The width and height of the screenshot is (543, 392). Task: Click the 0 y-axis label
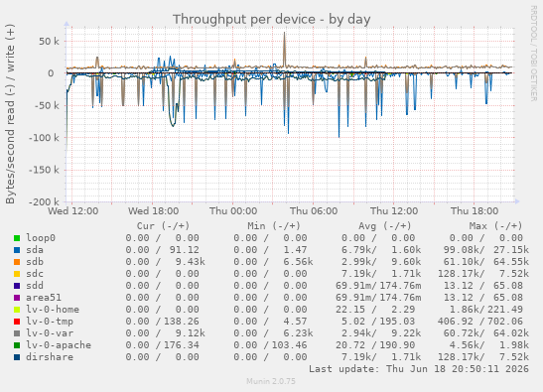51,73
